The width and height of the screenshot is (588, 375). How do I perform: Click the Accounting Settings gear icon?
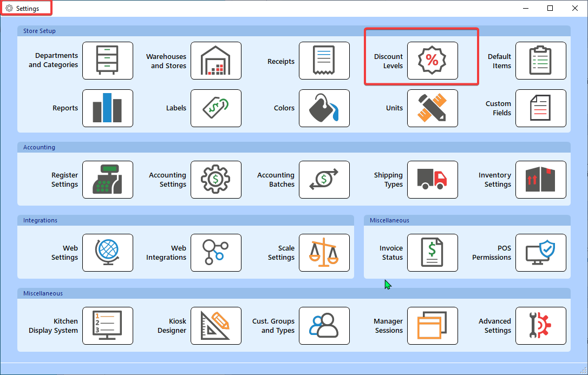(215, 180)
